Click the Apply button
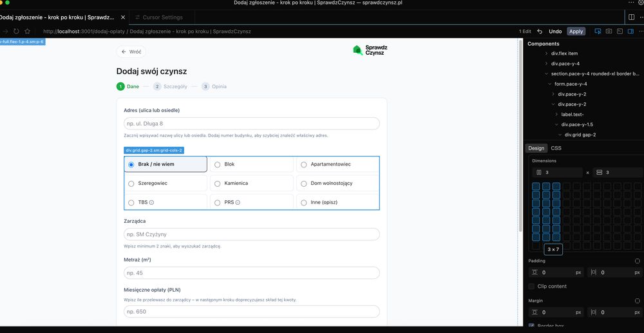 [x=576, y=31]
